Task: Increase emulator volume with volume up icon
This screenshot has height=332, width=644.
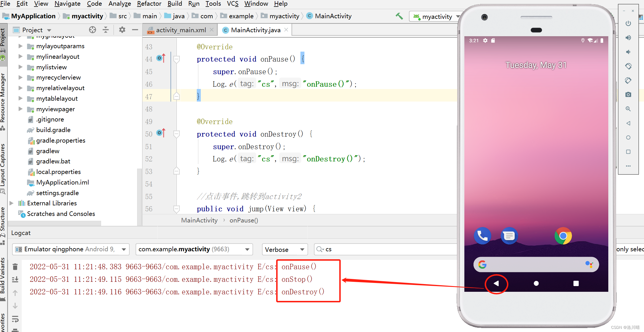Action: click(x=628, y=37)
